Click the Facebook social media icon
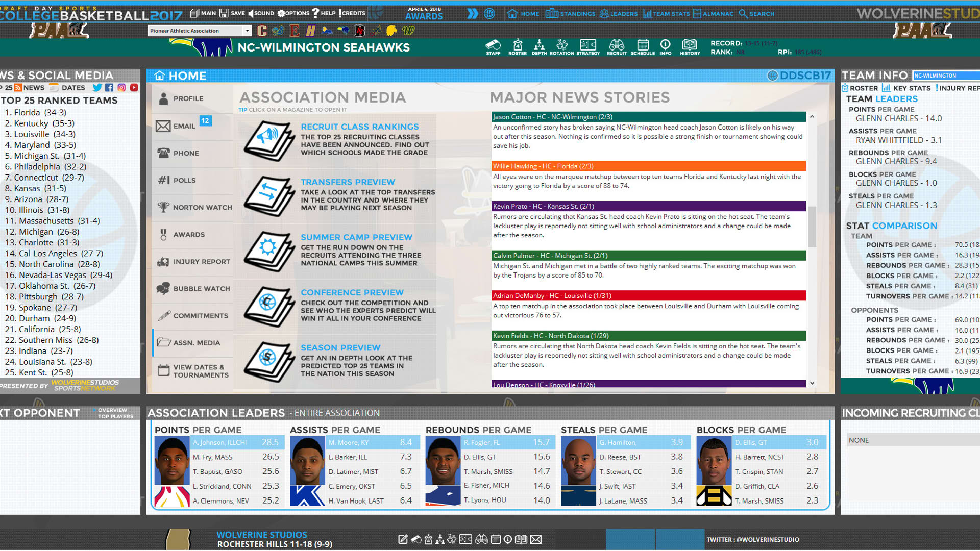 109,88
